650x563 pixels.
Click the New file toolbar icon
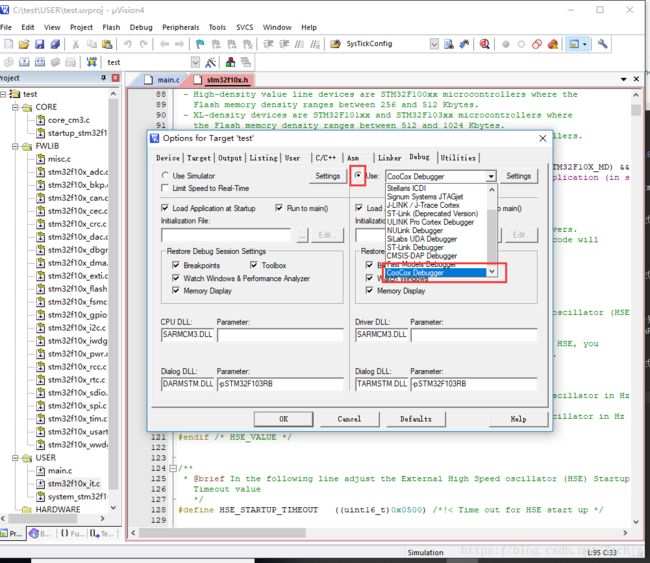[x=8, y=44]
